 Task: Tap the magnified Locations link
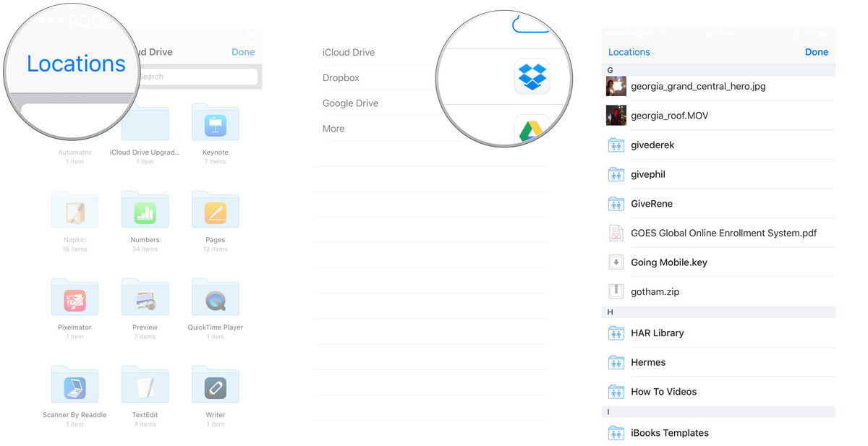click(x=76, y=64)
